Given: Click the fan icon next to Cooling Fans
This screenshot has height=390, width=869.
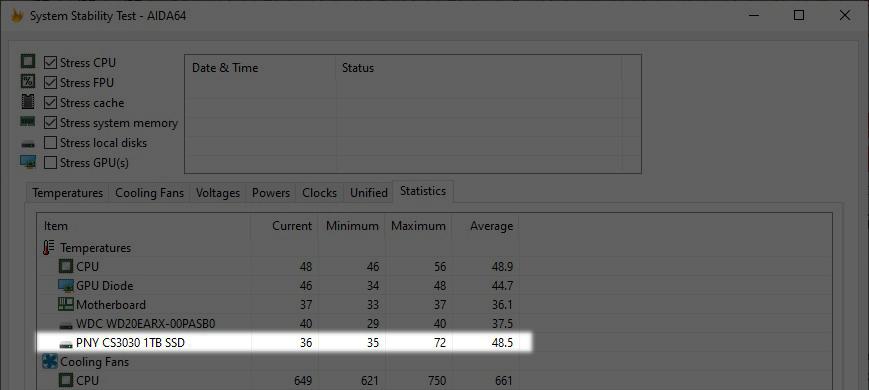Looking at the screenshot, I should (50, 362).
